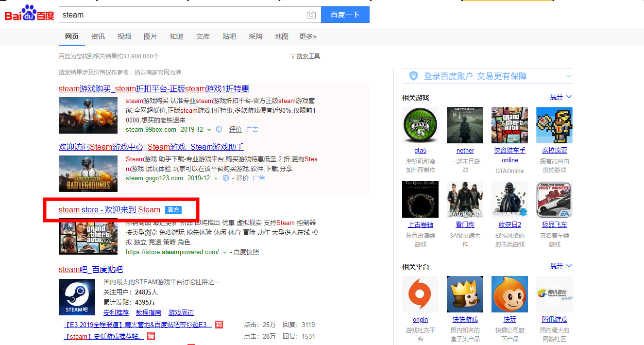Open the 安利推荐 link

pos(116,312)
